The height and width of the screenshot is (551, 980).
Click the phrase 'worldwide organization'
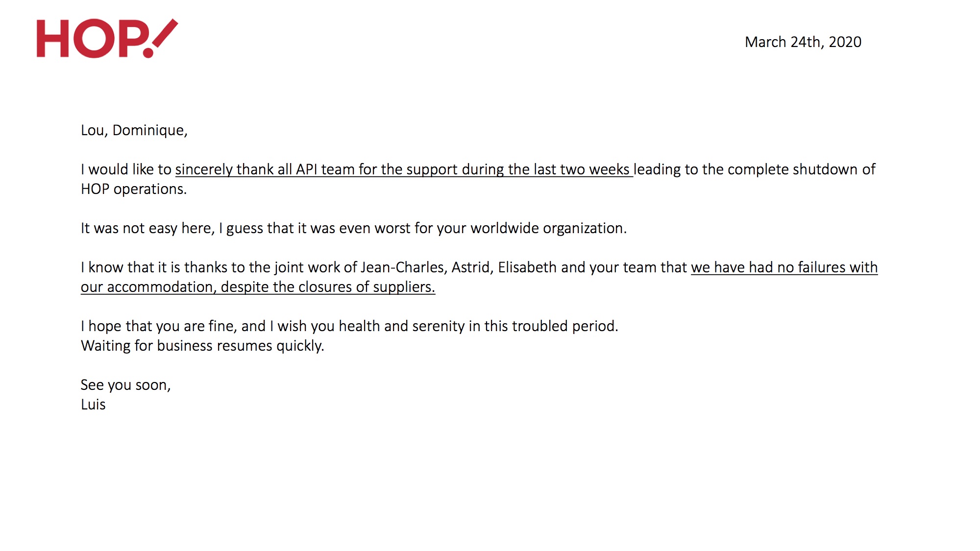click(x=548, y=228)
